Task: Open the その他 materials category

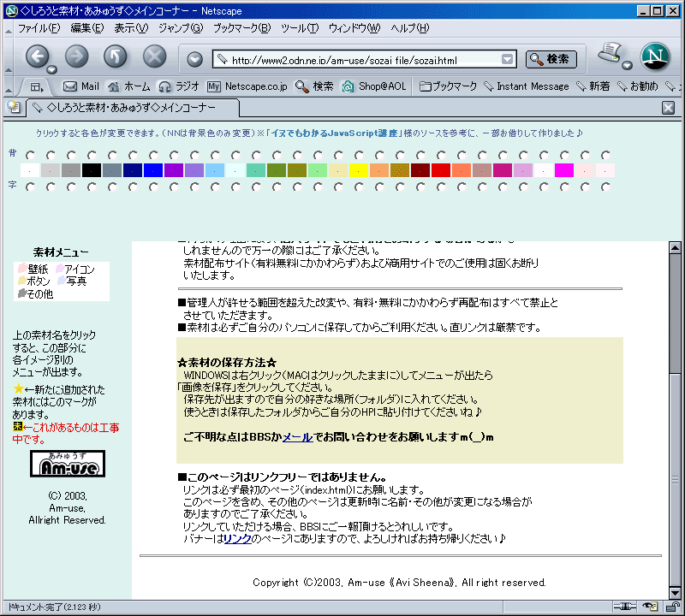Action: tap(35, 293)
